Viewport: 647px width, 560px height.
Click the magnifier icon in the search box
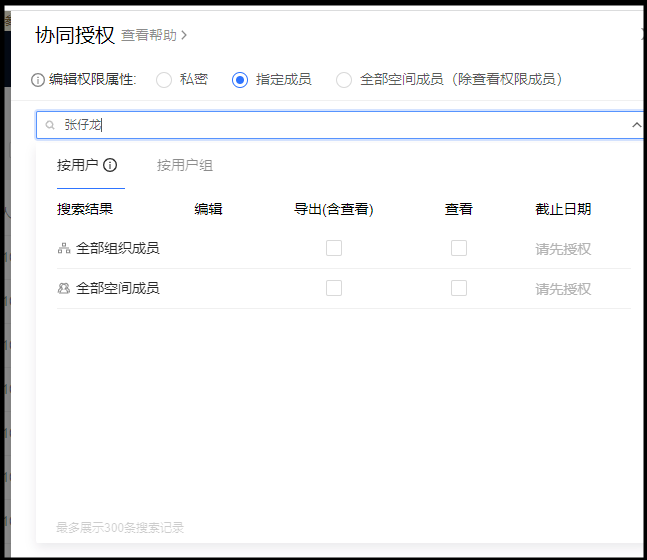[x=50, y=125]
